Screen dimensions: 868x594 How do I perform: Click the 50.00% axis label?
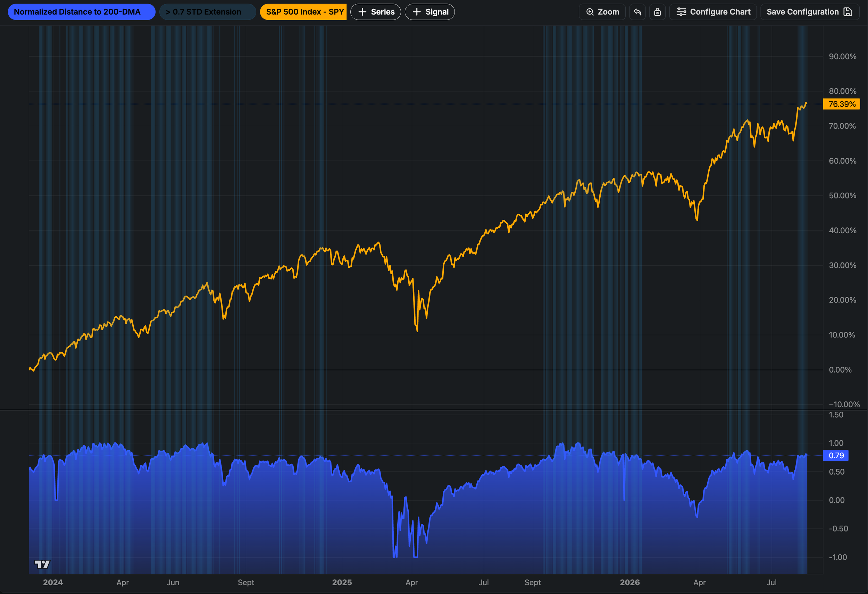(843, 196)
